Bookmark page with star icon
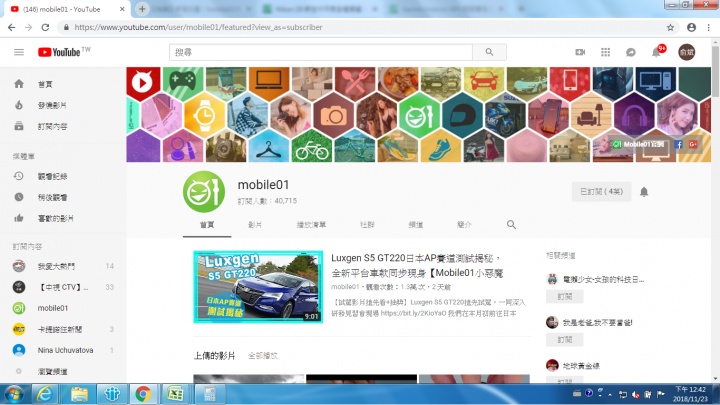 click(x=670, y=28)
